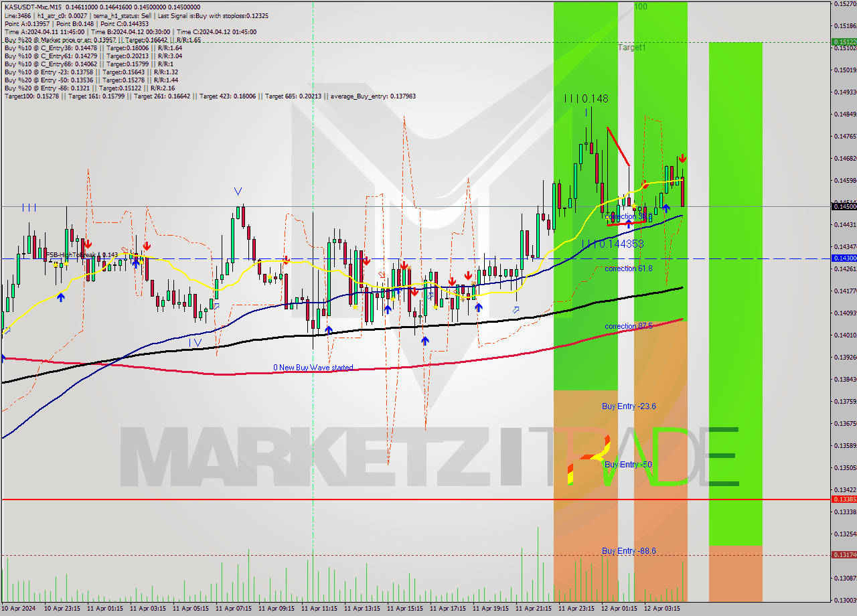This screenshot has width=857, height=616.
Task: Click the 'Target1' label on the chart
Action: (632, 48)
